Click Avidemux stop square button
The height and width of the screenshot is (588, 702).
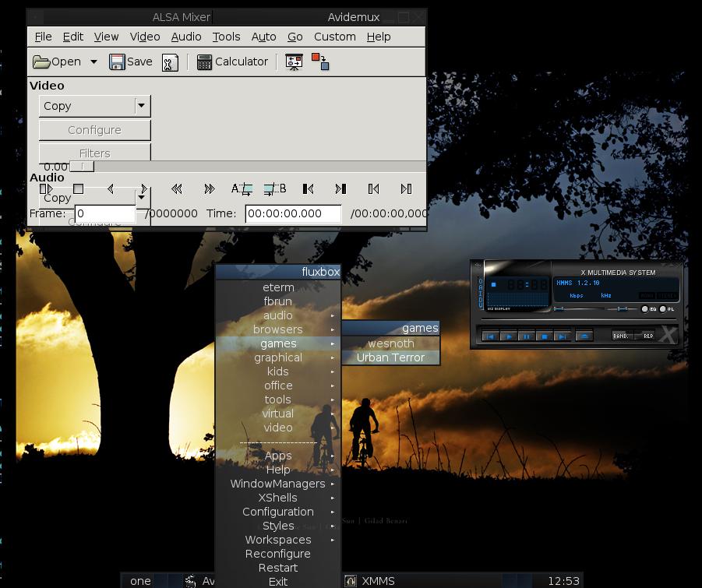[x=79, y=188]
